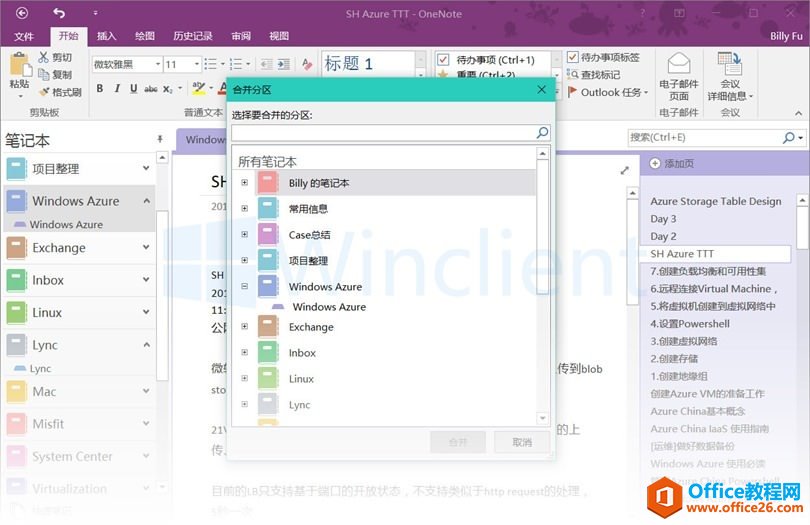The width and height of the screenshot is (810, 525).
Task: Apply strikethrough formatting
Action: pyautogui.click(x=151, y=89)
